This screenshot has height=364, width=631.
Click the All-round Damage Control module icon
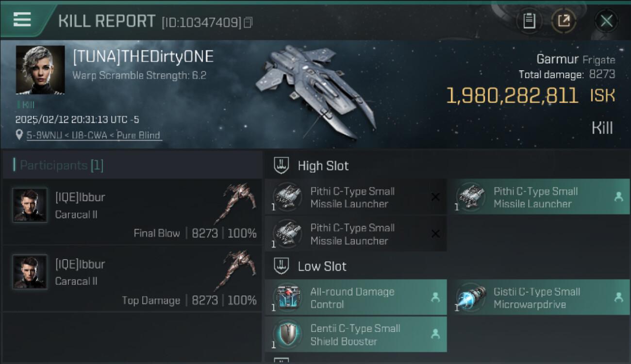(288, 298)
